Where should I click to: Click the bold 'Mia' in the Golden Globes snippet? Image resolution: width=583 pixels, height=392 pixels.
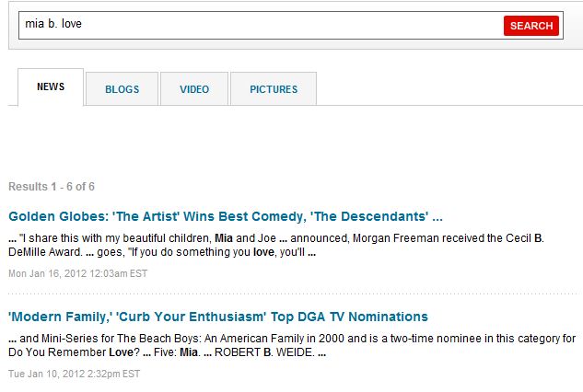(224, 238)
